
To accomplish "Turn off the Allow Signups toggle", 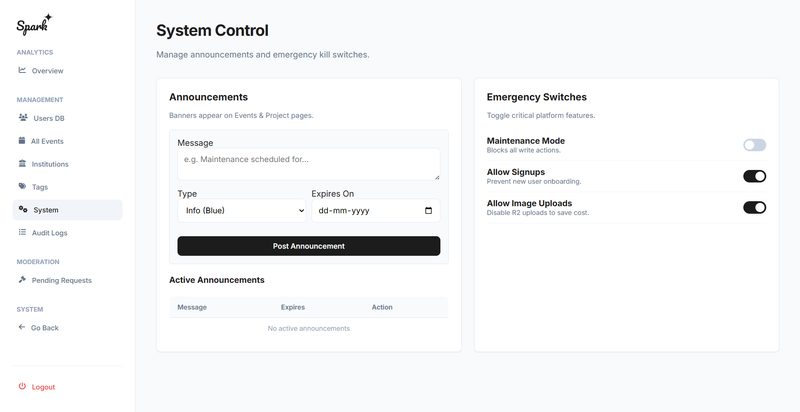I will pyautogui.click(x=754, y=176).
